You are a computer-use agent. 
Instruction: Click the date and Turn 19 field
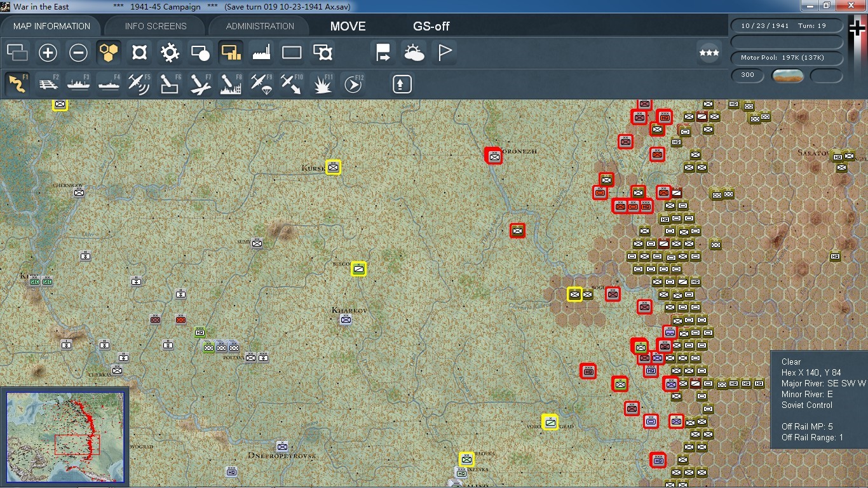(x=787, y=26)
